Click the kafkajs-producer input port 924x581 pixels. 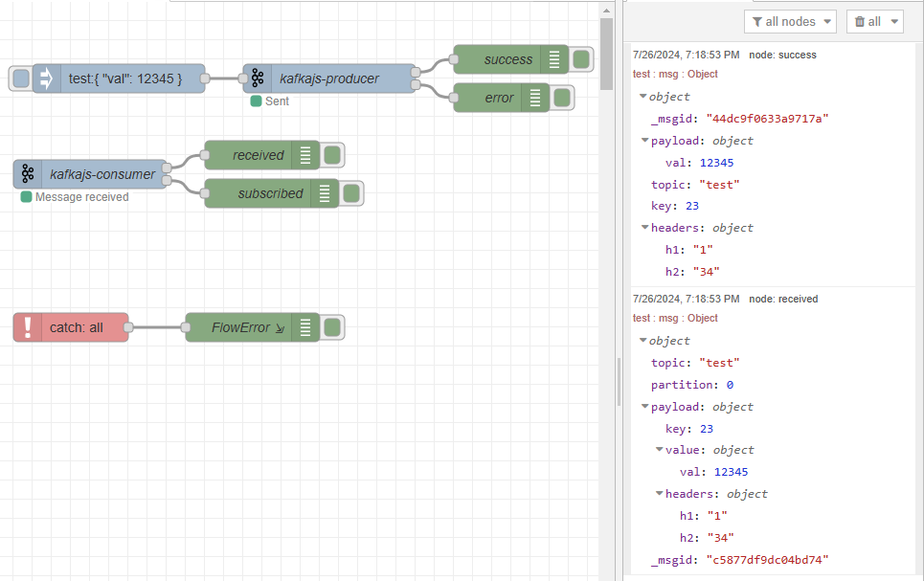[243, 78]
